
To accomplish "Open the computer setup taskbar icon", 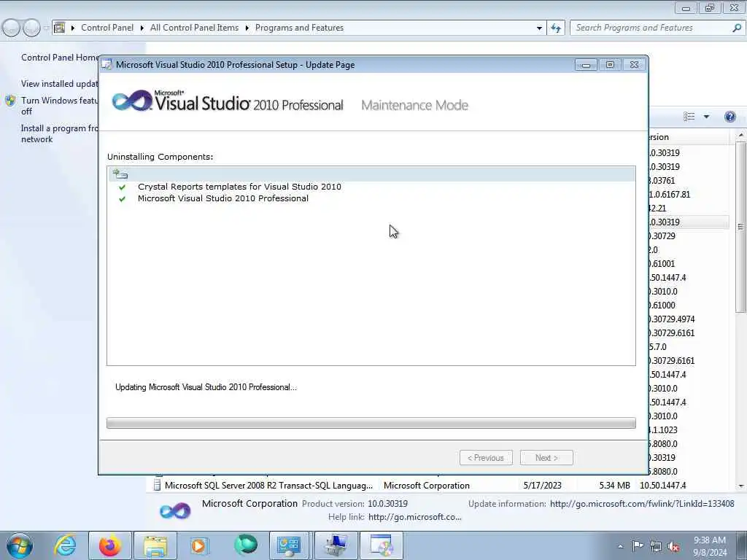I will [336, 545].
